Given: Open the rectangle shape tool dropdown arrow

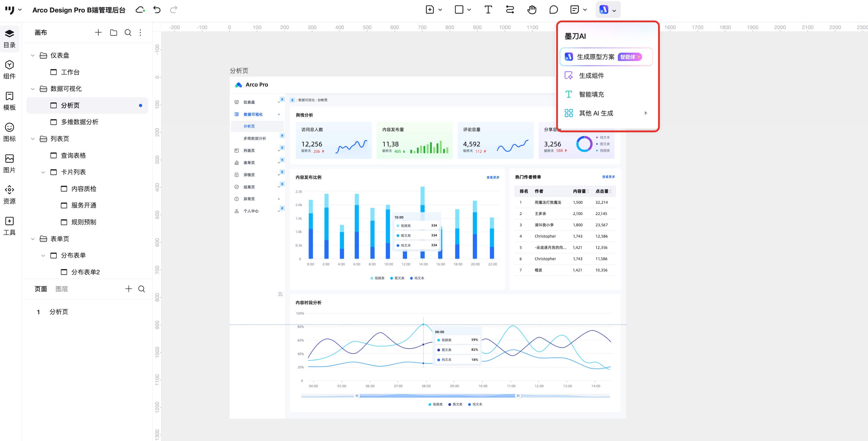Looking at the screenshot, I should click(469, 10).
